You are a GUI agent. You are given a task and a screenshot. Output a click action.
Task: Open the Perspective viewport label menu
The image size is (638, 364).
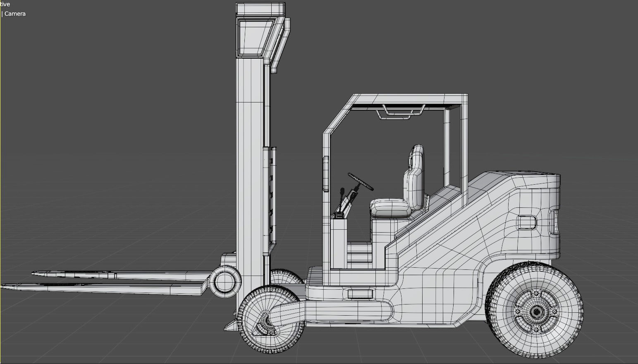click(x=5, y=4)
